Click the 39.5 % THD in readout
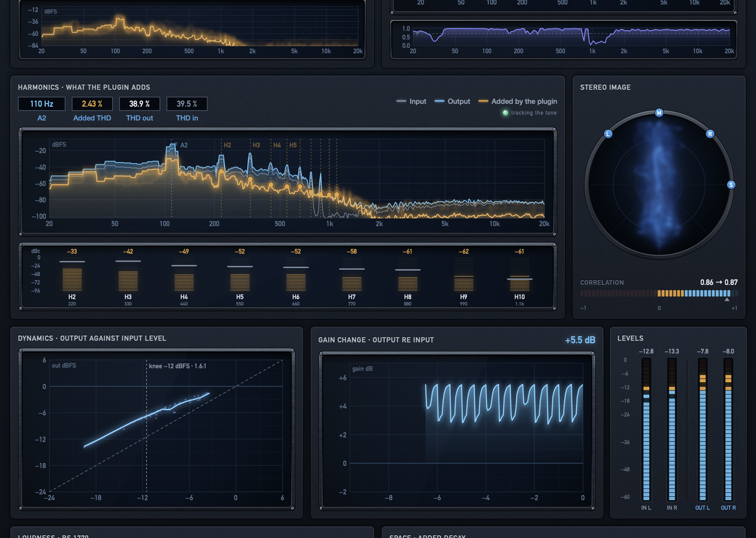The width and height of the screenshot is (756, 538). coord(187,104)
